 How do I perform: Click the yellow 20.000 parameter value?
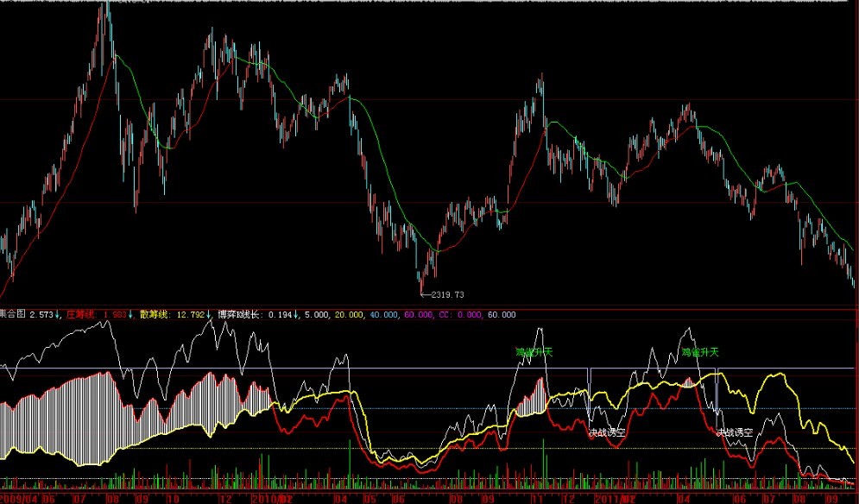(349, 314)
